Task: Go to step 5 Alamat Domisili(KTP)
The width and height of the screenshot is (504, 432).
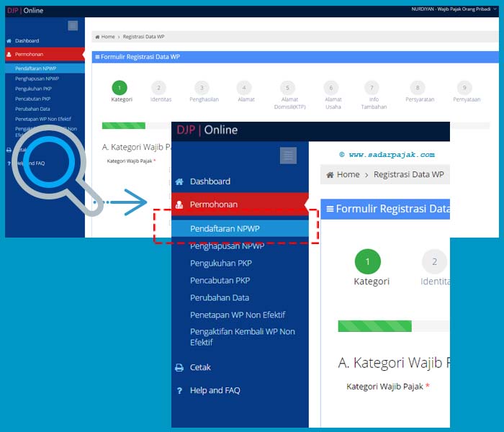Action: (x=288, y=88)
